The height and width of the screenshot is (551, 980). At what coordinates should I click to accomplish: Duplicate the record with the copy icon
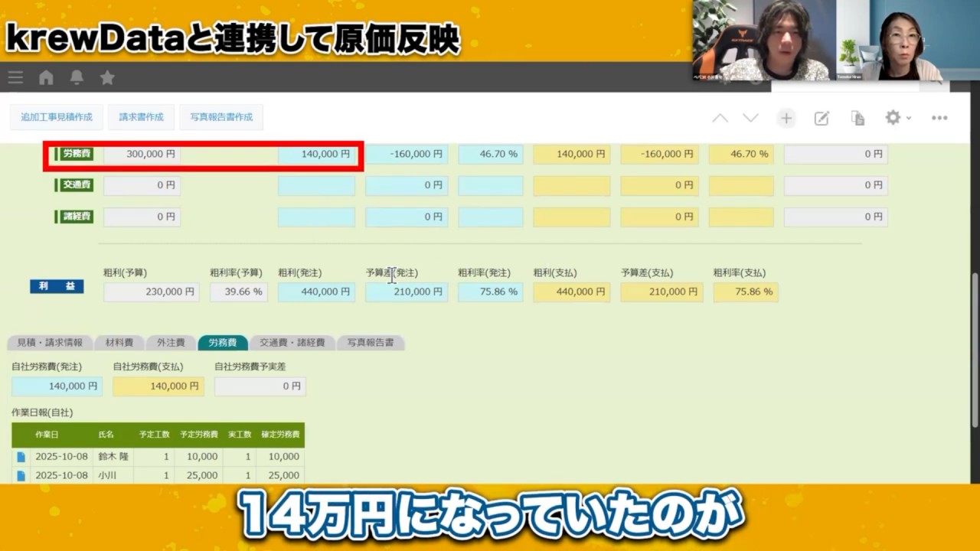[857, 118]
